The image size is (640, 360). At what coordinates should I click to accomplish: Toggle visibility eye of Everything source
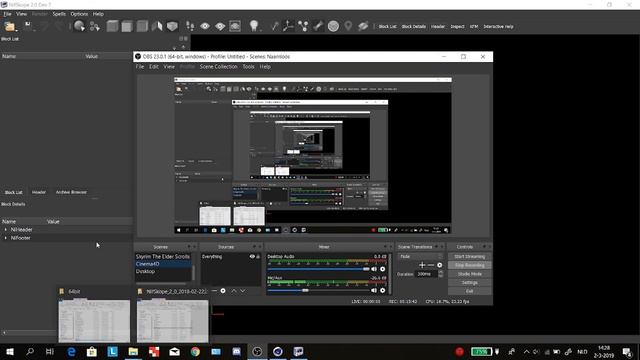(252, 257)
